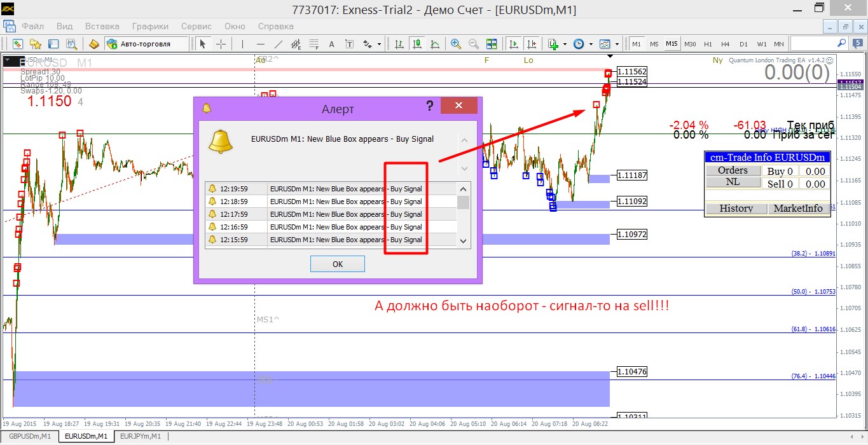This screenshot has height=445, width=868.
Task: Click the Алерт dialog help question mark
Action: 430,106
